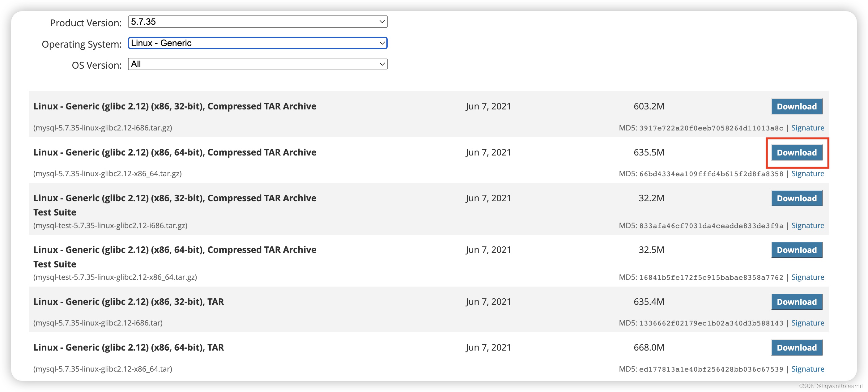The width and height of the screenshot is (868, 392).
Task: Select filename mysql-5.7.35-linux-glibc2.12-x86_64.tar.gz text
Action: (108, 174)
